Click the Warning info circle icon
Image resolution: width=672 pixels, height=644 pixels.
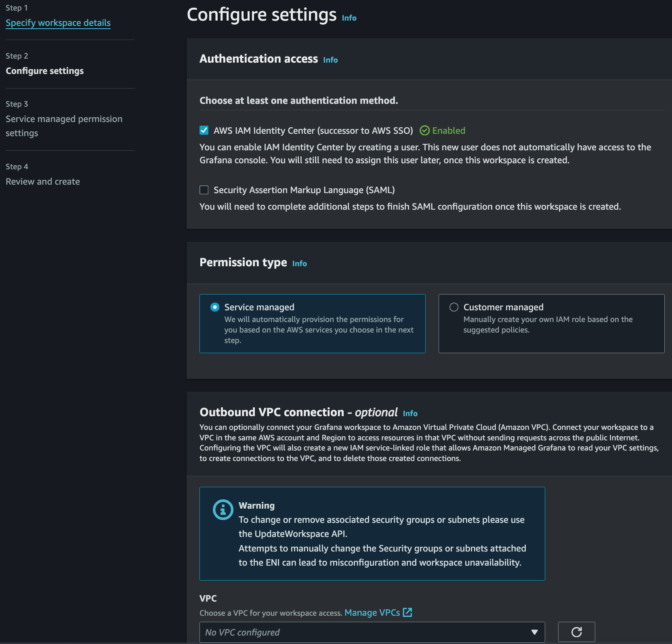[223, 509]
